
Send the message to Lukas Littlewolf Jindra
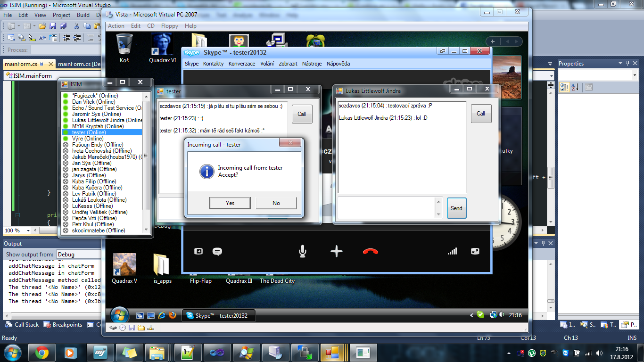(456, 208)
